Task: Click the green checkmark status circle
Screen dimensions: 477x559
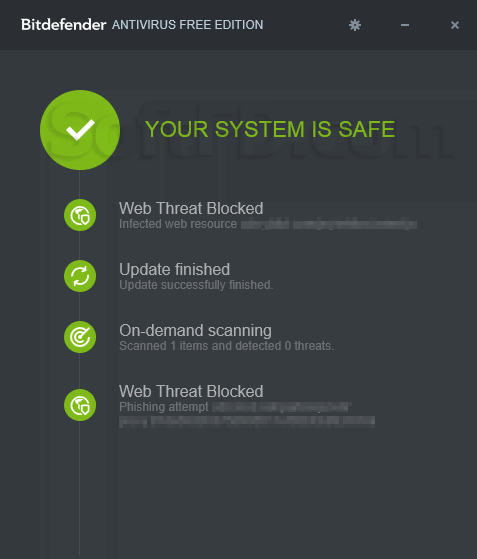Action: pyautogui.click(x=80, y=130)
